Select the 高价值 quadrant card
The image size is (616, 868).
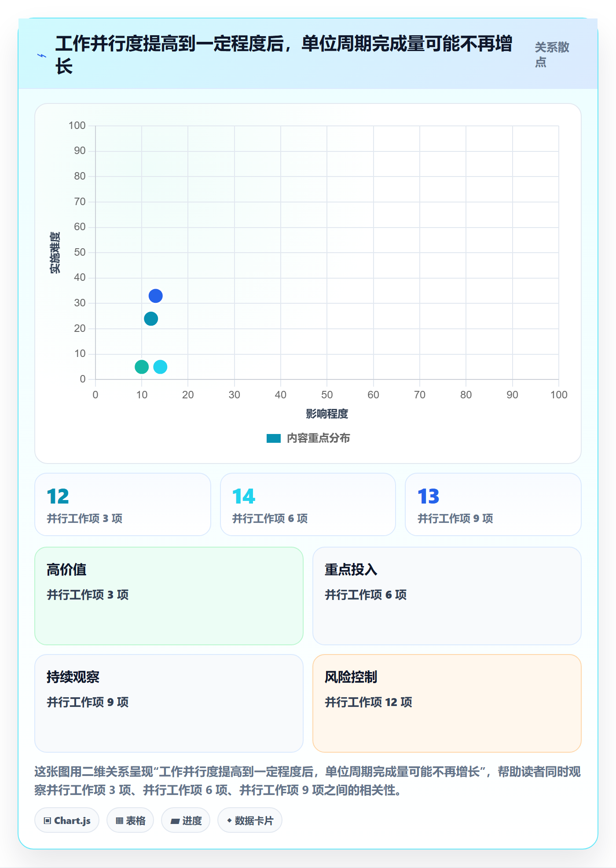point(169,596)
